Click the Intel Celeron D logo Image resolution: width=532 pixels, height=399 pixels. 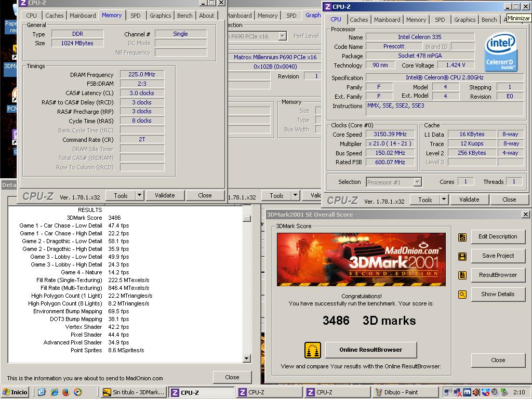pos(501,52)
